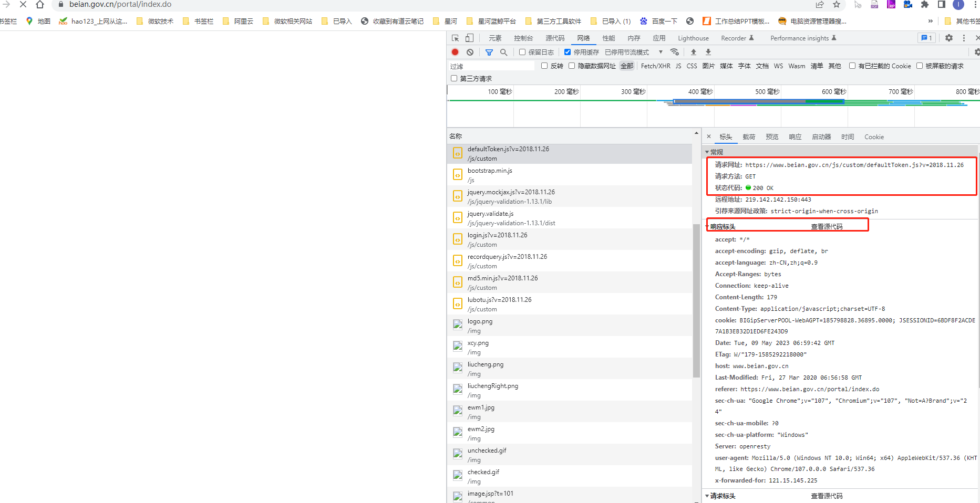Screen dimensions: 980x503
Task: Open the 源代码 panel tab
Action: tap(555, 38)
